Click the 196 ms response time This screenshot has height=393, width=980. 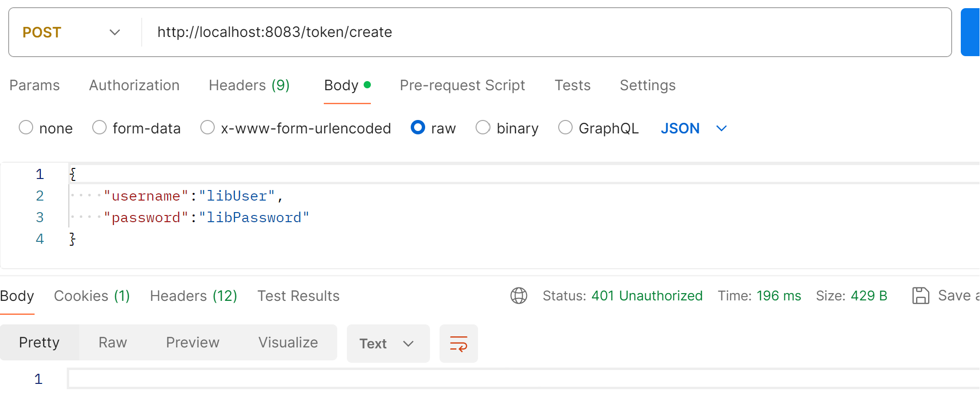pos(779,296)
